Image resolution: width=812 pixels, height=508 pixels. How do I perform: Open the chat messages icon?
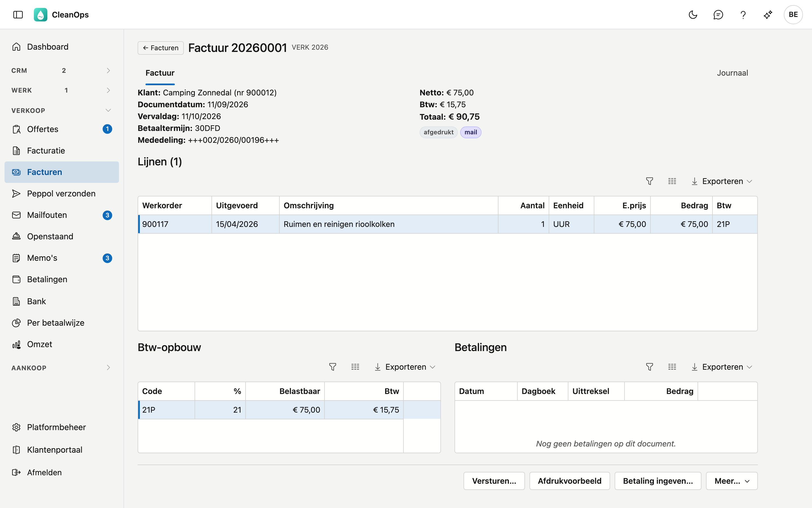[x=718, y=14]
